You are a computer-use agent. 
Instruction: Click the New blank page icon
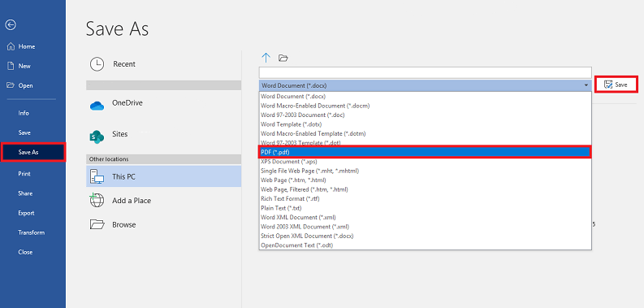(x=11, y=66)
